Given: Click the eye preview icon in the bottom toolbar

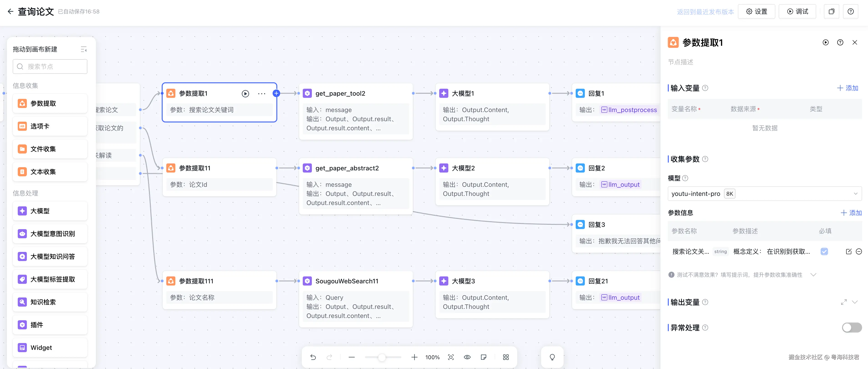Looking at the screenshot, I should point(467,357).
